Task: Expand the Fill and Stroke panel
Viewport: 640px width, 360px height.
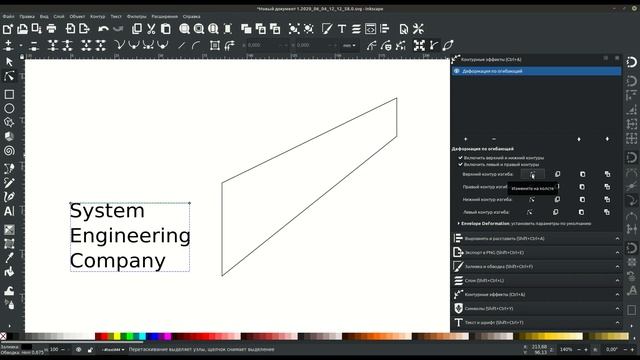Action: coord(536,267)
